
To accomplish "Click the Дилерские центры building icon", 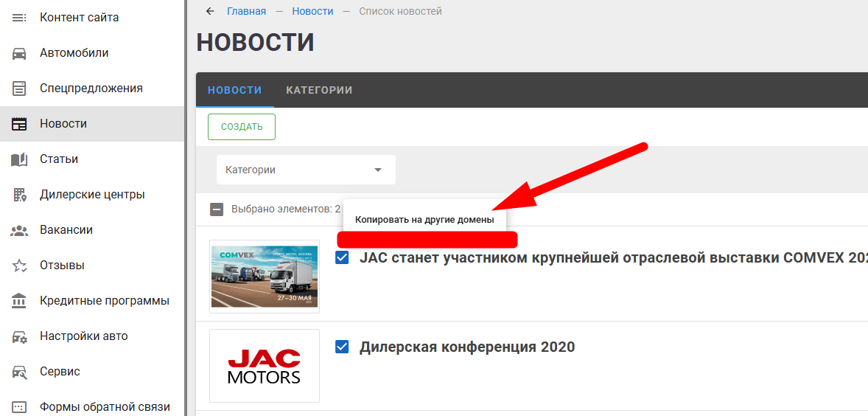I will point(19,195).
